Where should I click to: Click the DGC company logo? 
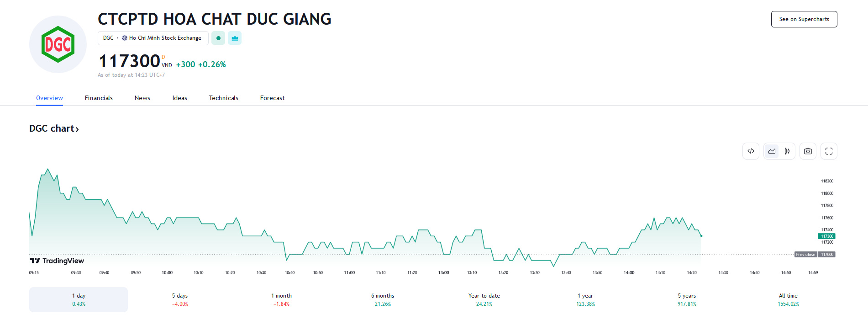click(x=58, y=44)
